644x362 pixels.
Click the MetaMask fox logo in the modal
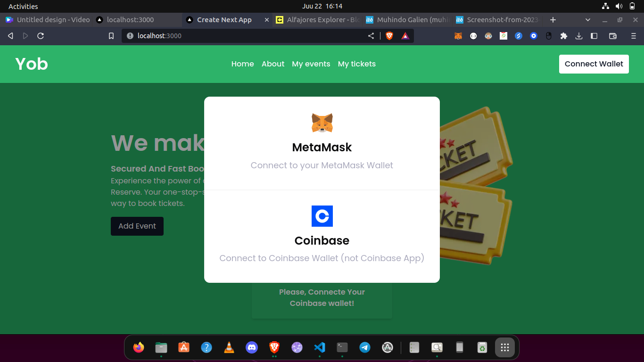tap(322, 123)
